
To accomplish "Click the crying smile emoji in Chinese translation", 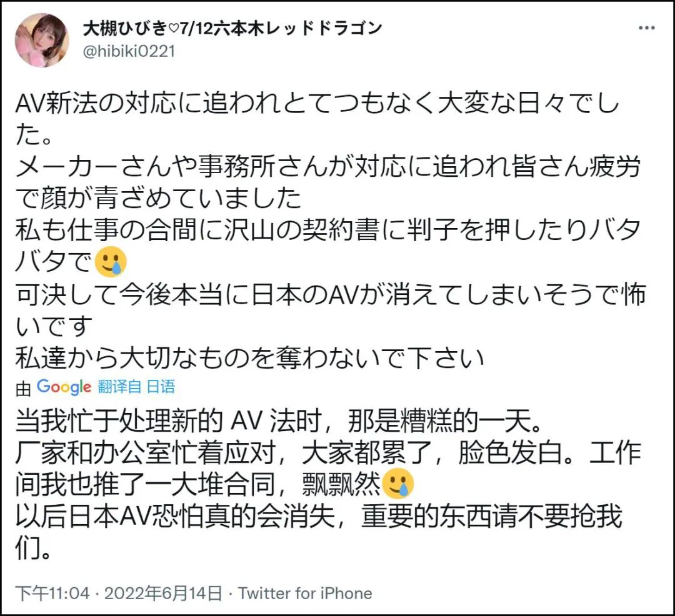I will [x=397, y=484].
